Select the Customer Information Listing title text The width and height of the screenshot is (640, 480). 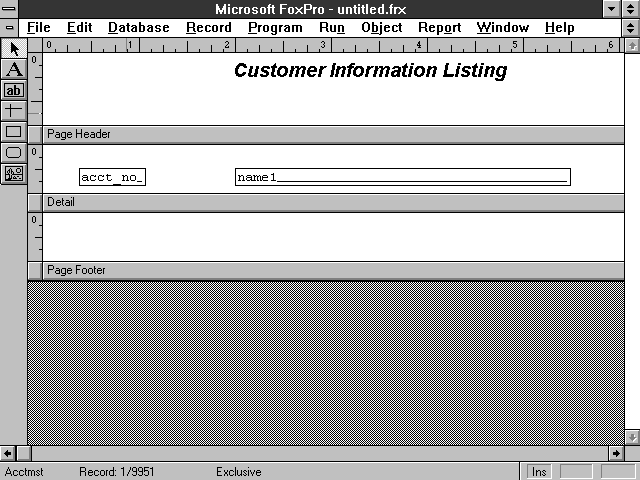point(370,71)
